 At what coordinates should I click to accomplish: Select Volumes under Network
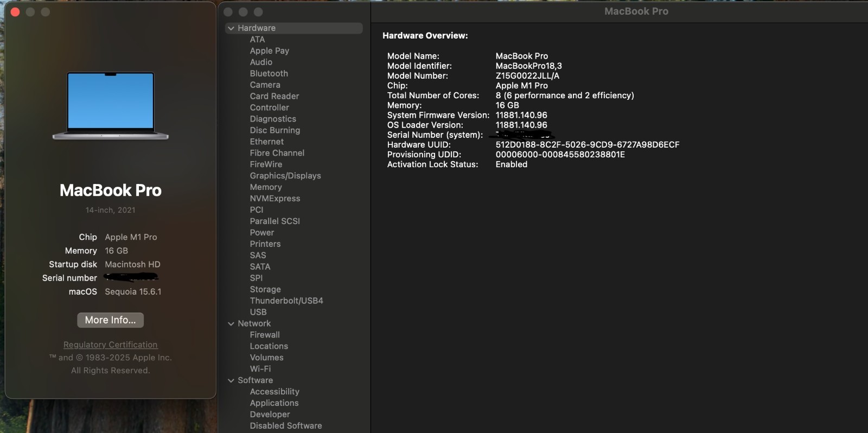266,358
